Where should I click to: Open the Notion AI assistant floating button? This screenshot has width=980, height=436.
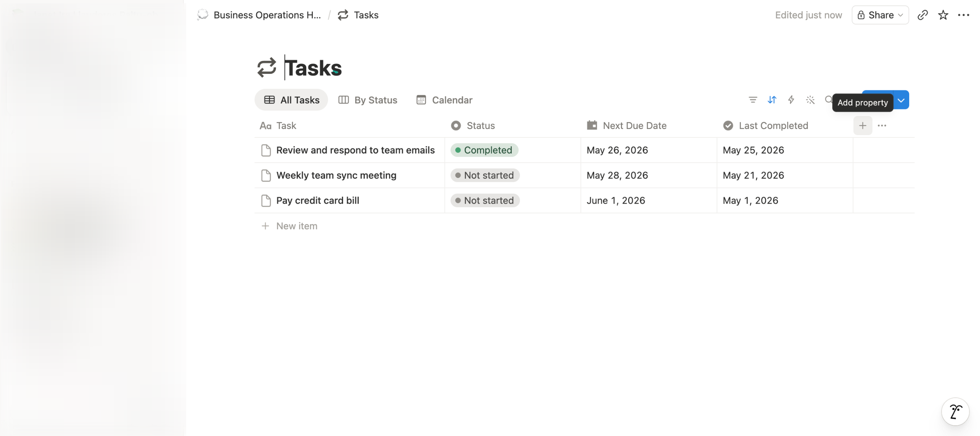955,412
